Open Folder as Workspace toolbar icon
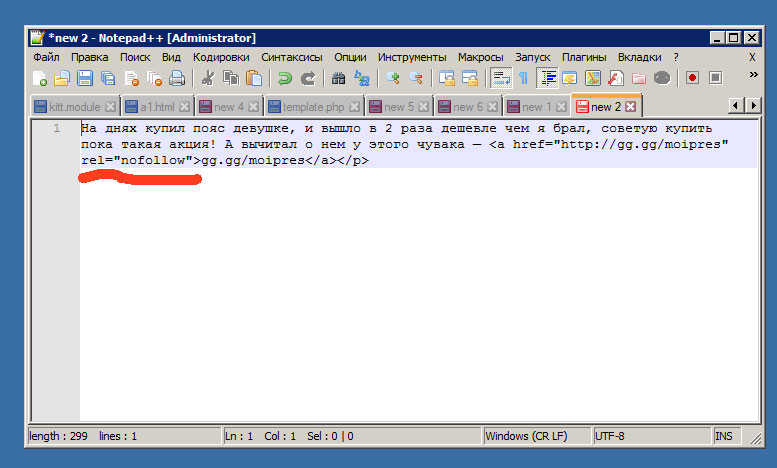This screenshot has width=777, height=468. (x=639, y=78)
